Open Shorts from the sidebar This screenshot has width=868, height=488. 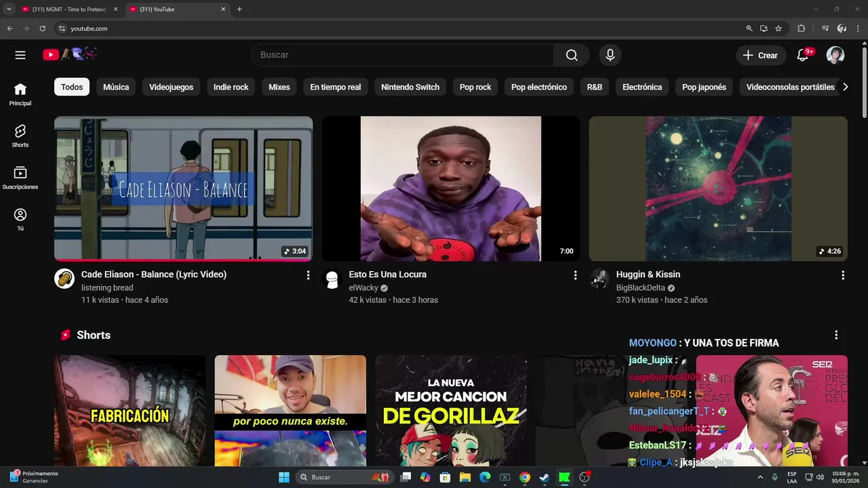click(20, 136)
